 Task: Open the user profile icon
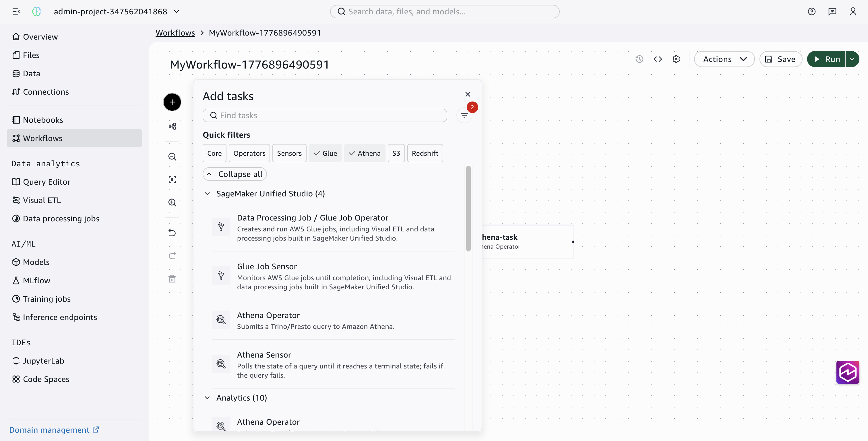coord(852,12)
